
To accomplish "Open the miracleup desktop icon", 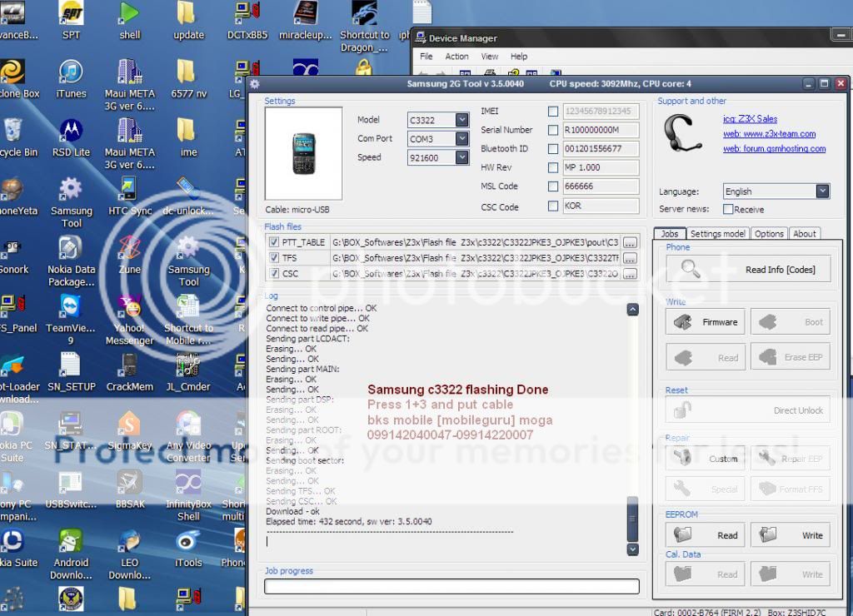I will coord(305,20).
